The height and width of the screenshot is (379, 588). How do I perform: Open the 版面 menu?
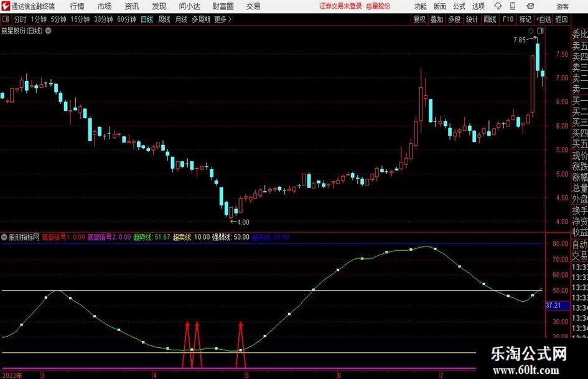click(439, 6)
